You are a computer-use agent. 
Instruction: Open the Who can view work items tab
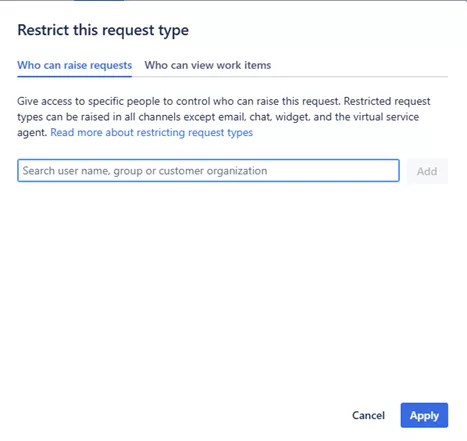tap(208, 65)
